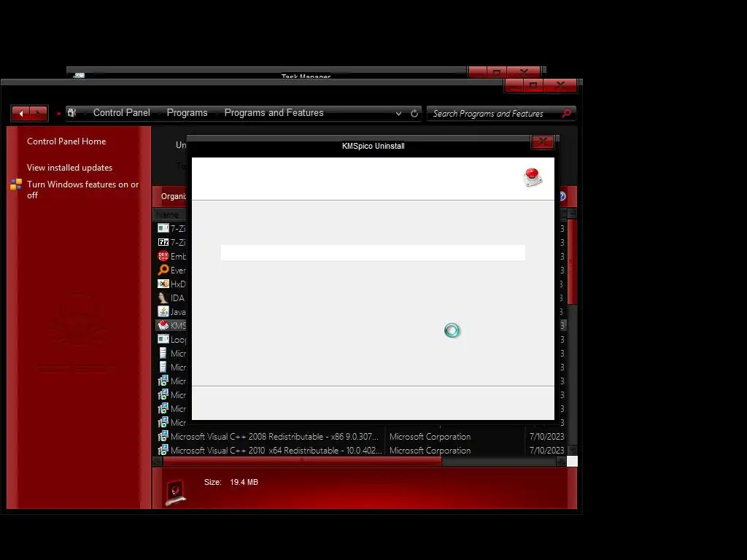Image resolution: width=747 pixels, height=560 pixels.
Task: Select the Java coffee cup icon
Action: pos(163,311)
